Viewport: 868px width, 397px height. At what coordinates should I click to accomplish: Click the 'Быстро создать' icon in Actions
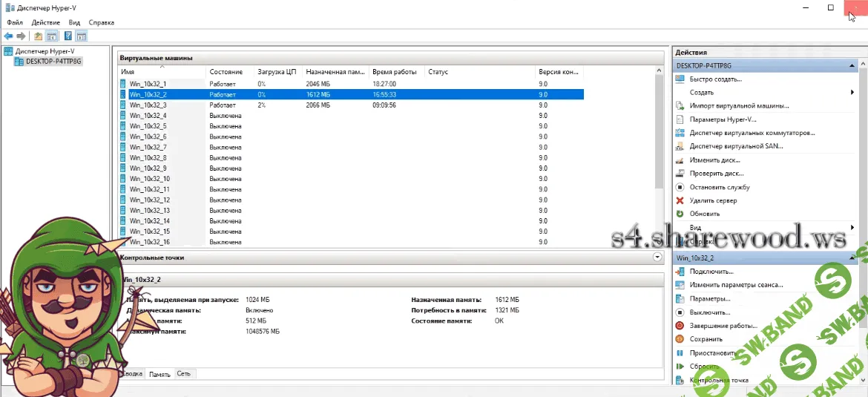click(680, 79)
